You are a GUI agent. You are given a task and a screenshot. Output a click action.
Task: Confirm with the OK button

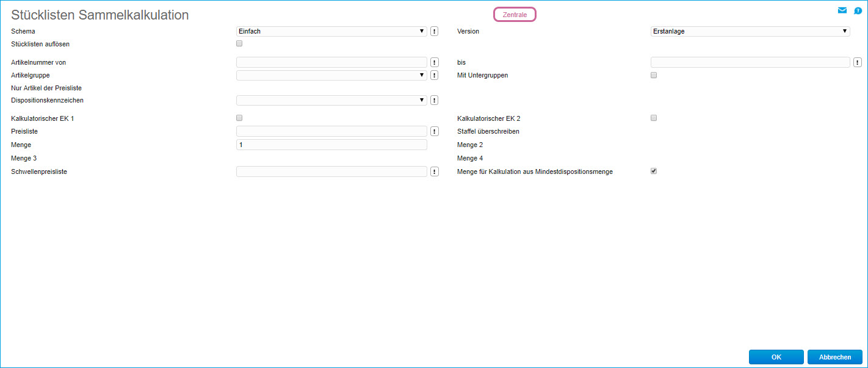776,357
